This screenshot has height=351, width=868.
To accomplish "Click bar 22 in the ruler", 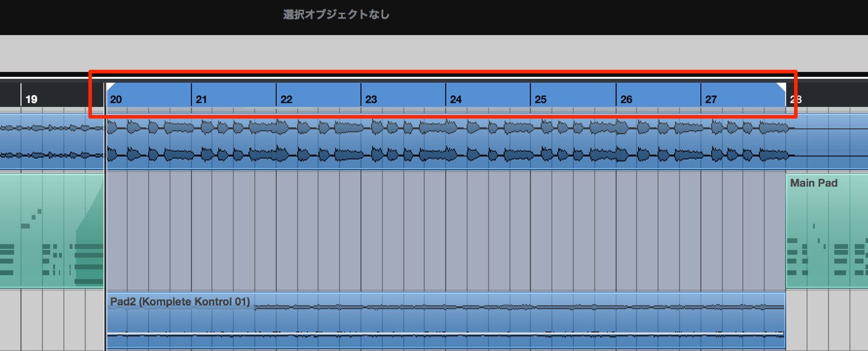I will coord(286,100).
